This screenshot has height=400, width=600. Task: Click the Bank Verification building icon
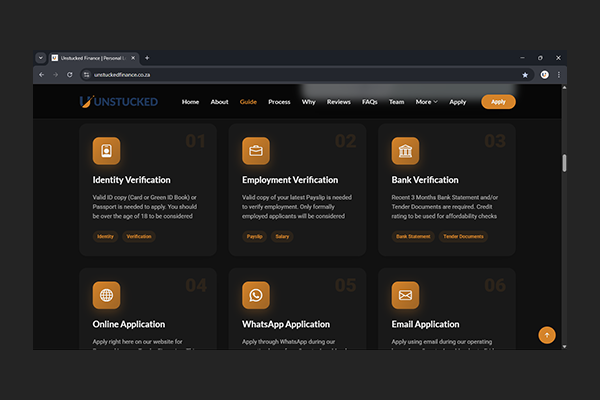[x=405, y=151]
